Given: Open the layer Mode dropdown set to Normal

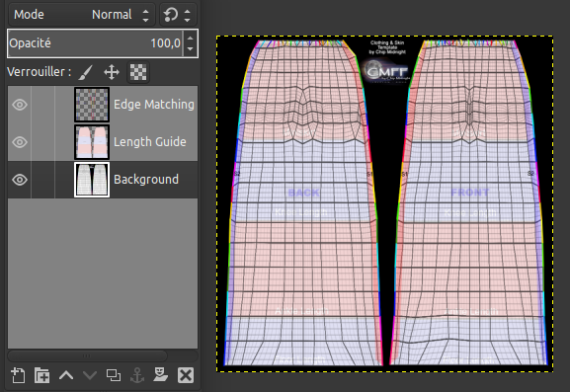Looking at the screenshot, I should click(x=81, y=15).
